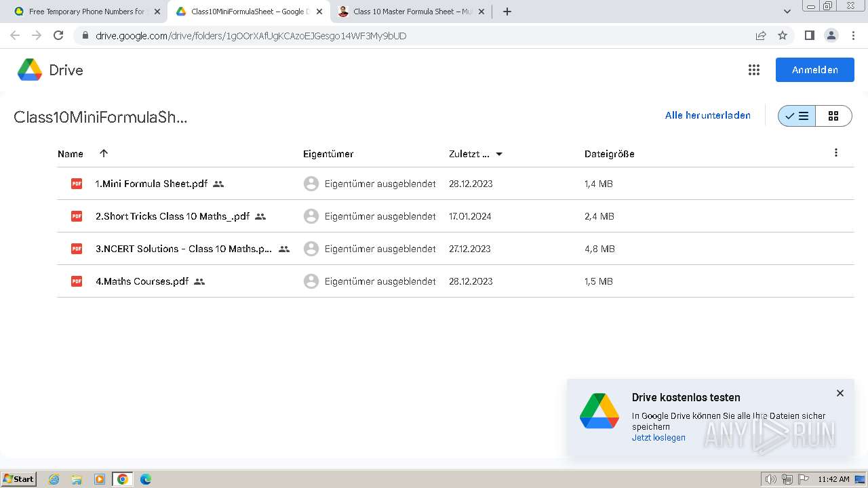Reload the current page
This screenshot has width=868, height=488.
[x=58, y=35]
